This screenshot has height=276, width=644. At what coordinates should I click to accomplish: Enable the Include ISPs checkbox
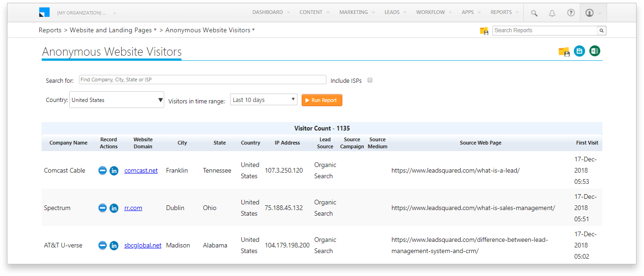coord(370,80)
